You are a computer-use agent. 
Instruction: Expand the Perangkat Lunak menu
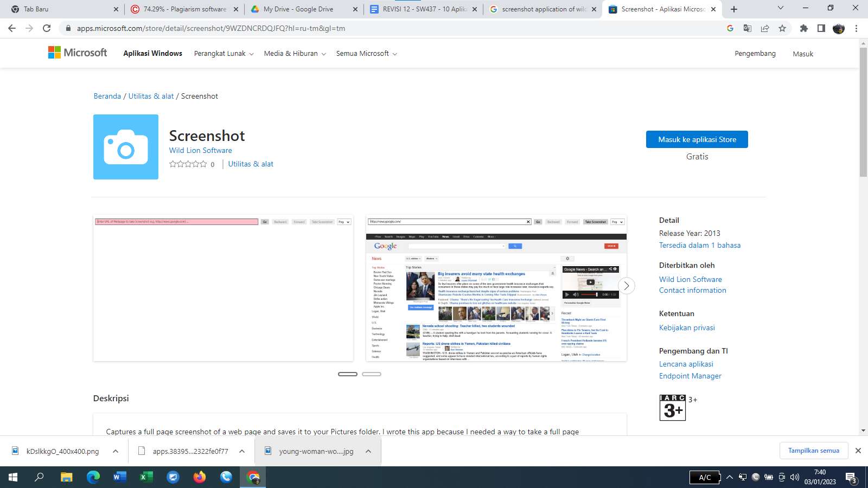pos(224,54)
